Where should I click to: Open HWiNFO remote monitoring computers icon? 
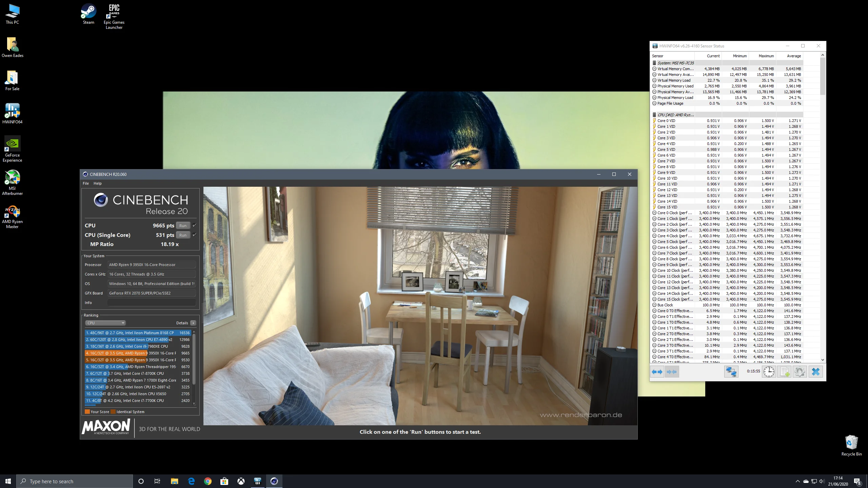731,372
